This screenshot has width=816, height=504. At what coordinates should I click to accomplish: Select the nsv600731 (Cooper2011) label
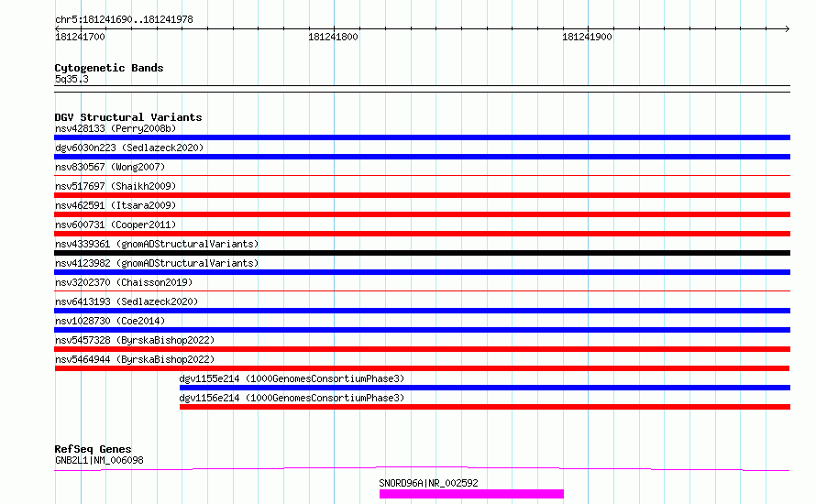click(x=116, y=225)
